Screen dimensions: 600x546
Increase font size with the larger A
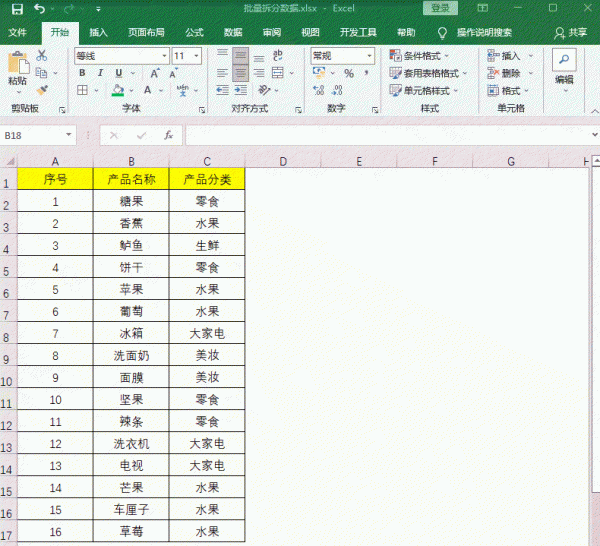pyautogui.click(x=155, y=73)
